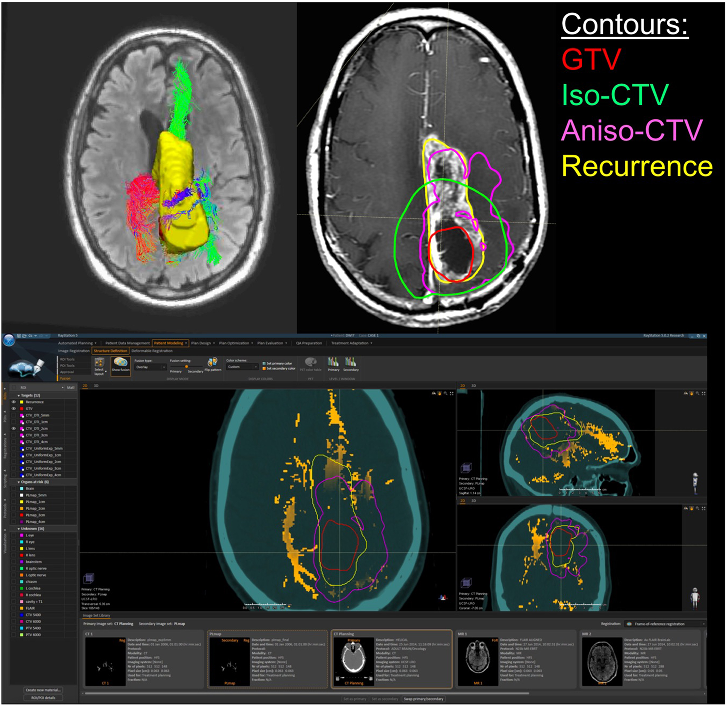Hide the Recurrence ROI via eye icon

14,402
